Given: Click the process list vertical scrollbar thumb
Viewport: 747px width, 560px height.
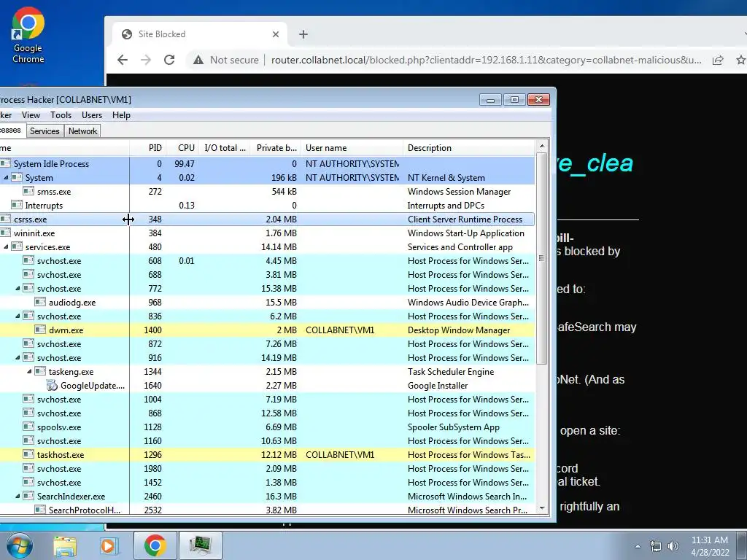Looking at the screenshot, I should [x=542, y=258].
